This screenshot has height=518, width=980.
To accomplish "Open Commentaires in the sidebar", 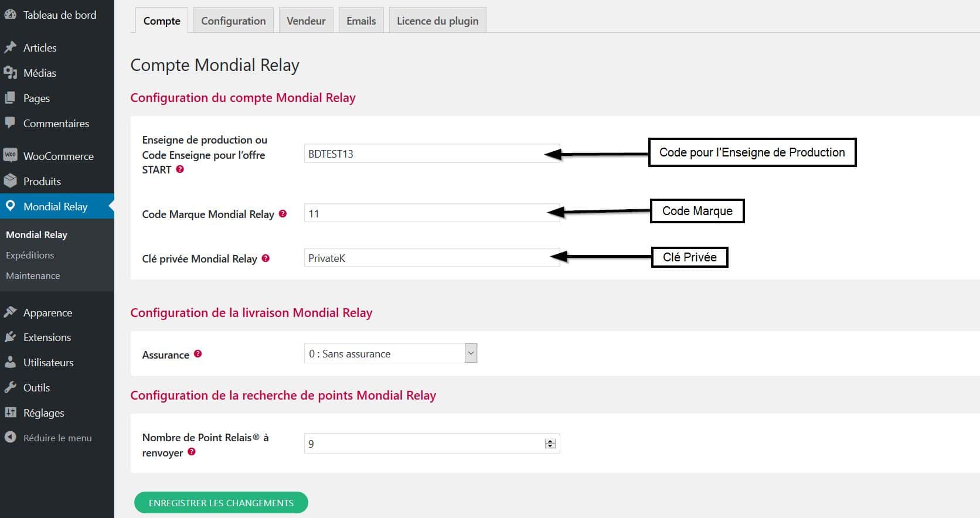I will point(57,123).
